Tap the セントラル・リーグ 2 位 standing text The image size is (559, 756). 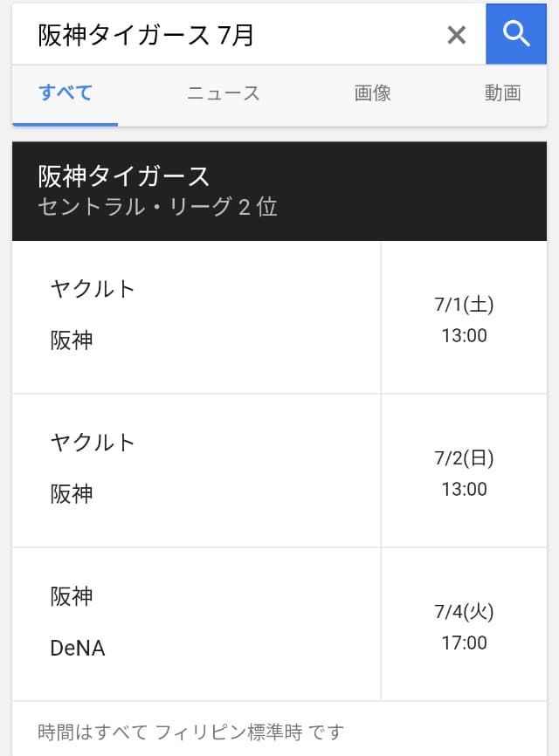(x=157, y=207)
